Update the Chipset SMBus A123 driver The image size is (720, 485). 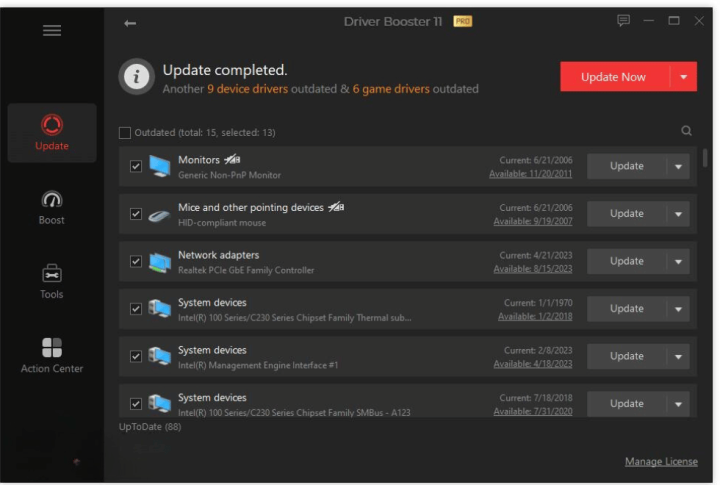[x=627, y=404]
